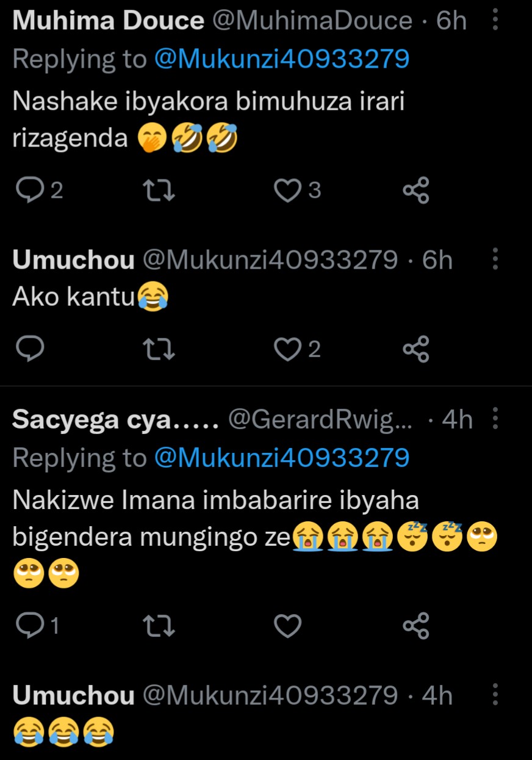Retweet the 'Ako kantu' tweet
Screen dimensions: 532x760
(158, 349)
